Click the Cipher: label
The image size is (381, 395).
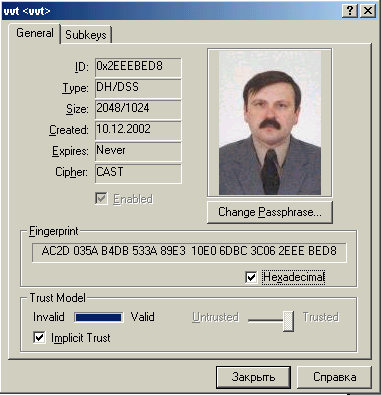(x=72, y=173)
